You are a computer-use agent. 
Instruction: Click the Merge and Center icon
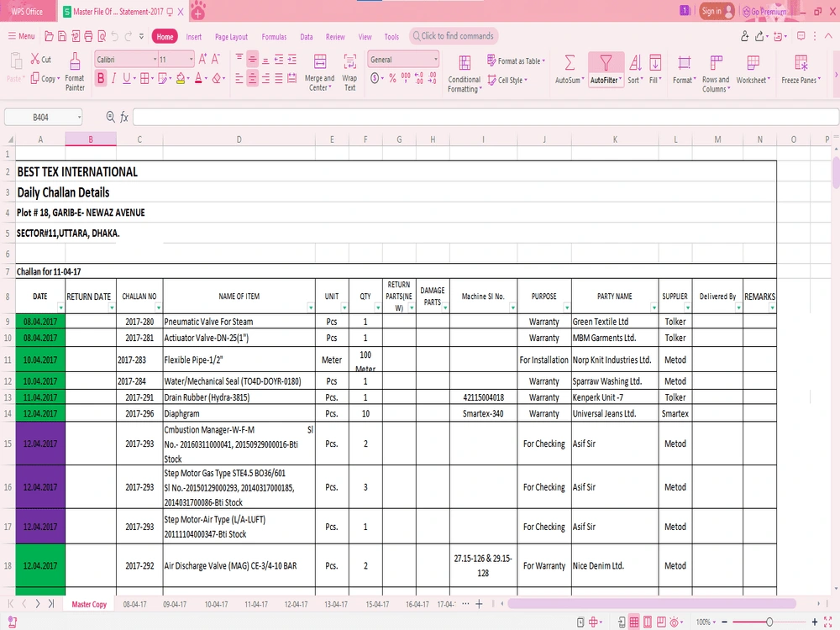click(320, 62)
